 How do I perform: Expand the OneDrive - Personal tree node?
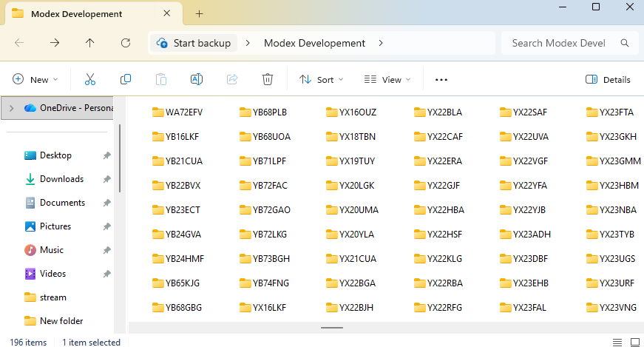pos(11,107)
